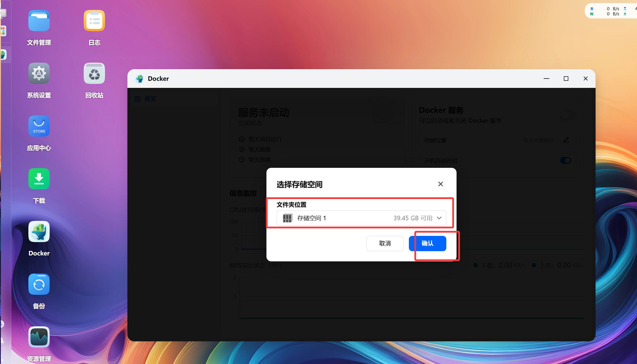Open the 回收站 recycle bin icon
Screen dimensions: 637x364
pyautogui.click(x=94, y=74)
